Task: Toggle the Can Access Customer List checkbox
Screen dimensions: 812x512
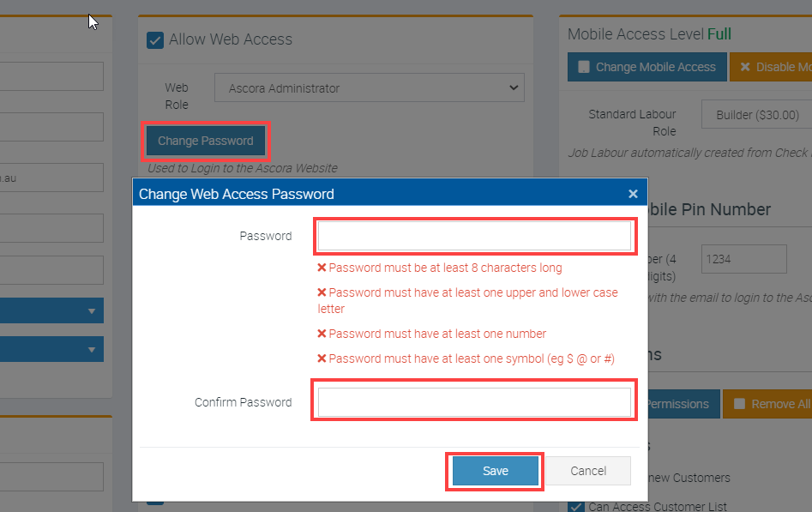Action: [576, 506]
